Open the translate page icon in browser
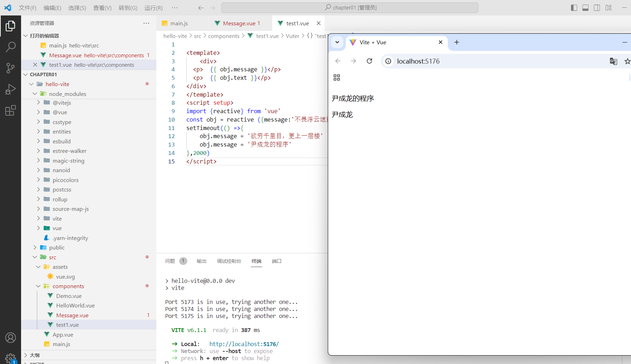 coord(613,61)
